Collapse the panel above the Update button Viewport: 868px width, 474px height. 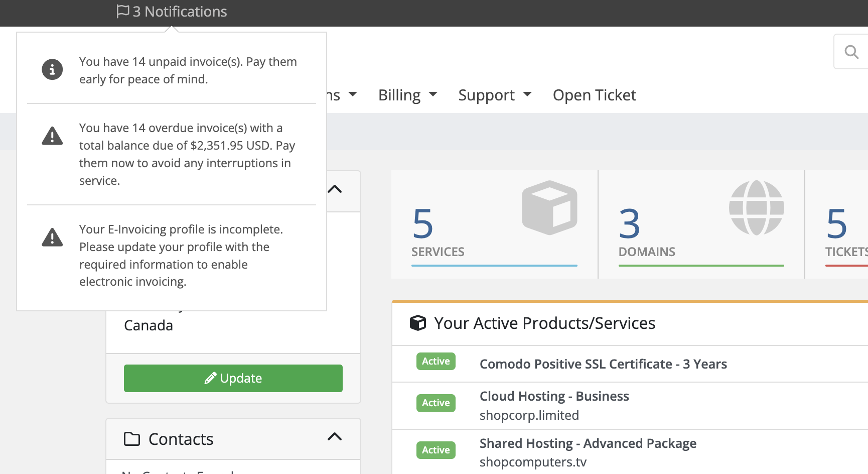335,189
